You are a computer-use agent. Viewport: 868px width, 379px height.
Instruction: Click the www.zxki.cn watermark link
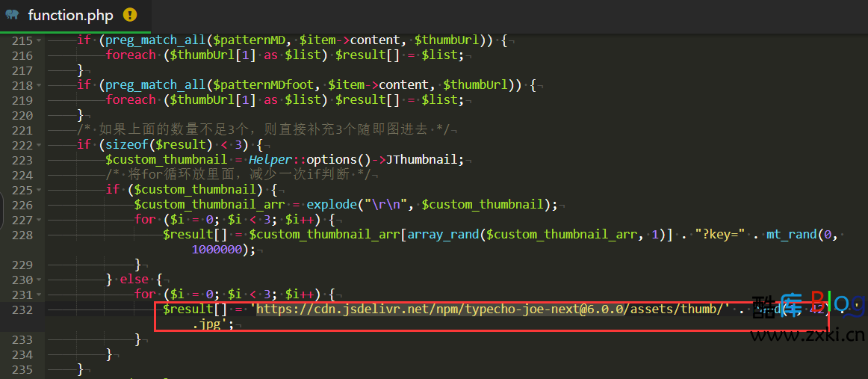pyautogui.click(x=807, y=336)
